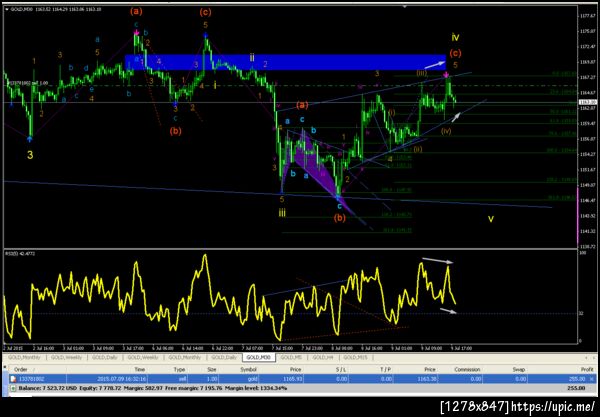600x417 pixels.
Task: Select the red (c) label below yellow iv
Action: point(455,53)
